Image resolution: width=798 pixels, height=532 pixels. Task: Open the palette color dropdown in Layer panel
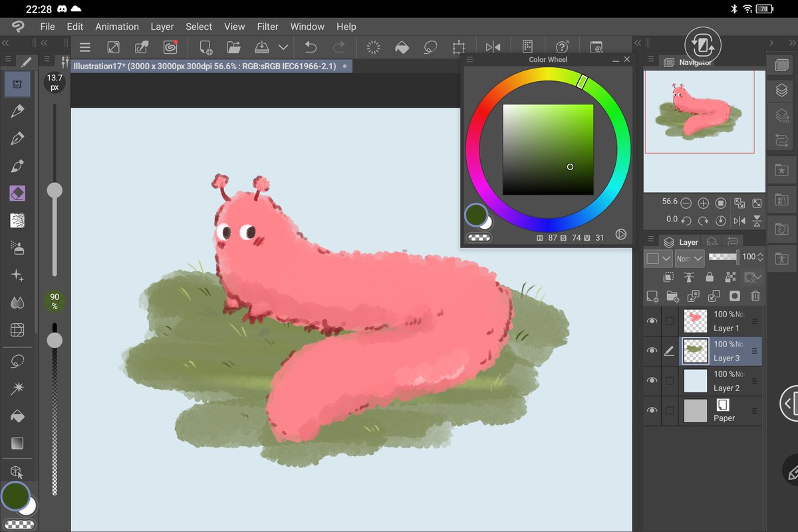[658, 258]
